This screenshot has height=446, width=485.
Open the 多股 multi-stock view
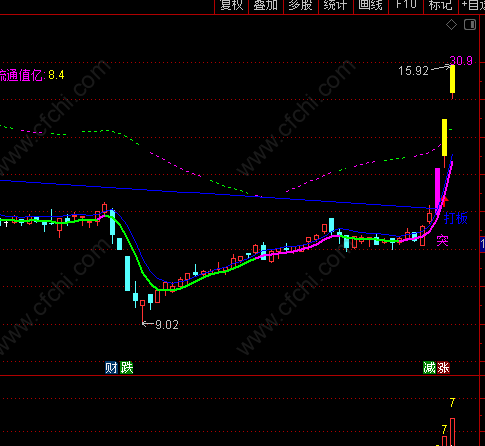[x=301, y=6]
